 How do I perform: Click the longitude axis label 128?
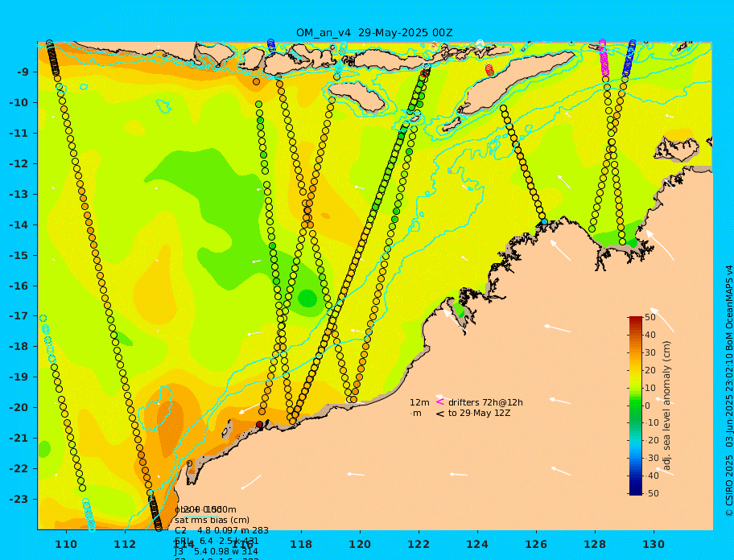click(595, 545)
